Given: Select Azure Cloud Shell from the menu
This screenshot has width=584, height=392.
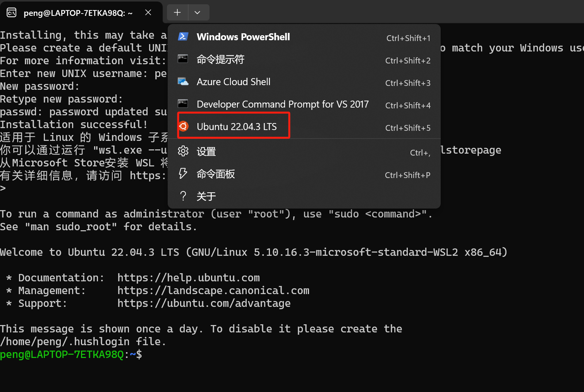Looking at the screenshot, I should [233, 82].
